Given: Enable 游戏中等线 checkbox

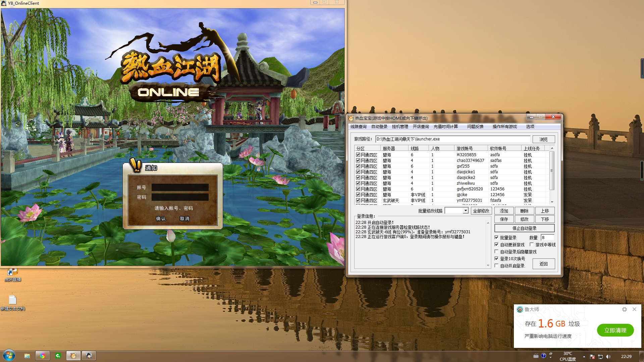Looking at the screenshot, I should [532, 245].
